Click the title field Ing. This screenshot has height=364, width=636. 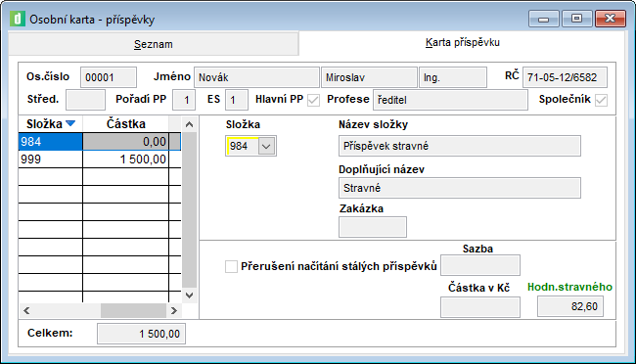[453, 77]
